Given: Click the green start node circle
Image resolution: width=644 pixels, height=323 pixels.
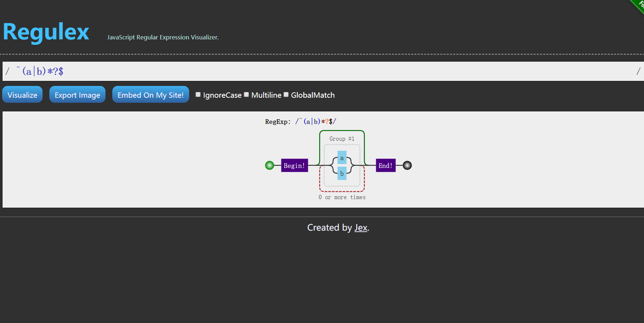Looking at the screenshot, I should [x=270, y=165].
